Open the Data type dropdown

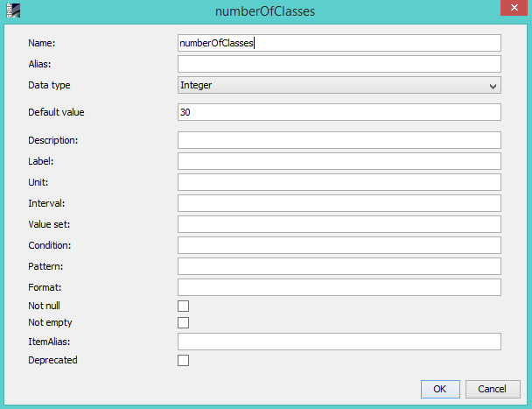[339, 85]
